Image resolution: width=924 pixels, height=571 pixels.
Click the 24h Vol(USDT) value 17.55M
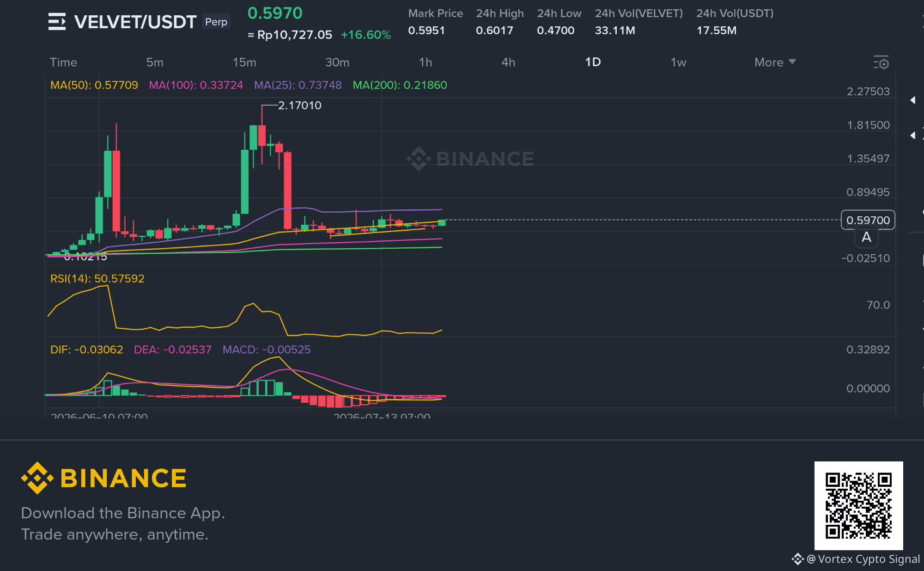(717, 31)
